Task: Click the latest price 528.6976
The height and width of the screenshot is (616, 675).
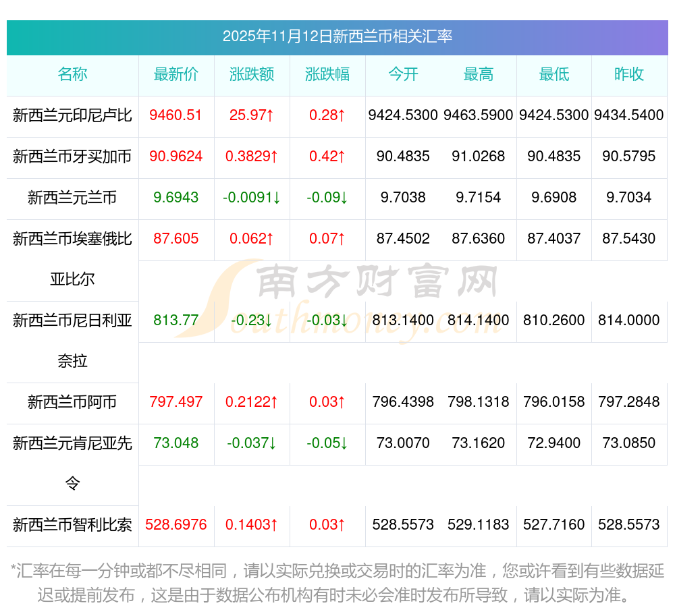Action: 176,525
